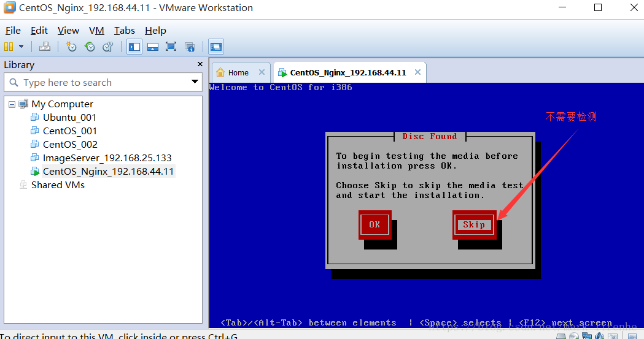Screen dimensions: 644x339
Task: Click the 'Welcome to CentOS for i386' text
Action: [x=281, y=87]
